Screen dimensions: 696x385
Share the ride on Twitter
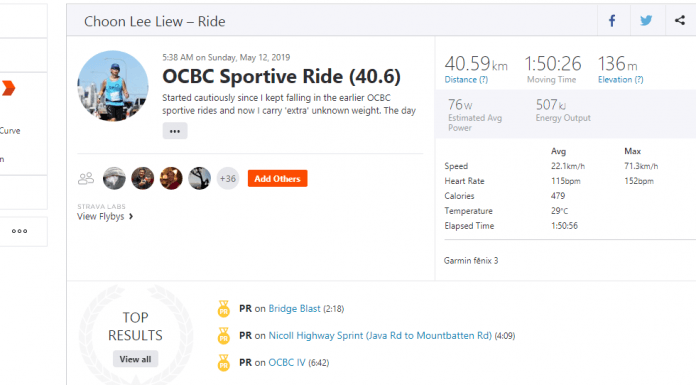pos(646,20)
